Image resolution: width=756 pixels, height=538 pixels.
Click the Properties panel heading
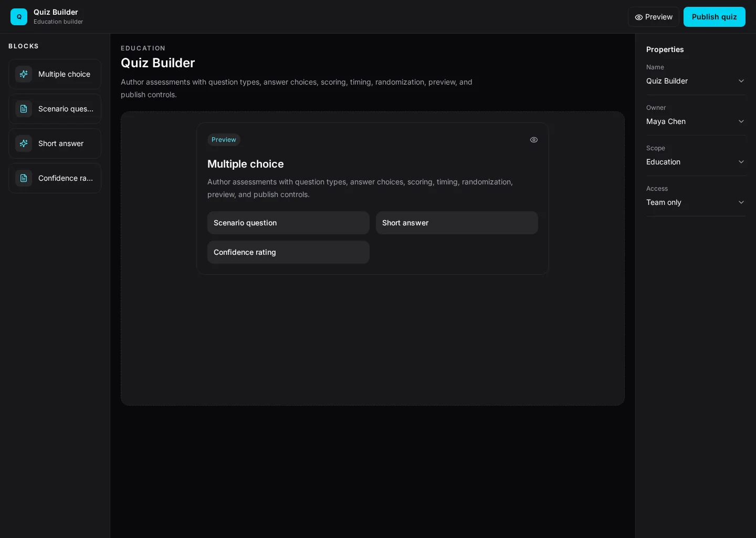(665, 49)
